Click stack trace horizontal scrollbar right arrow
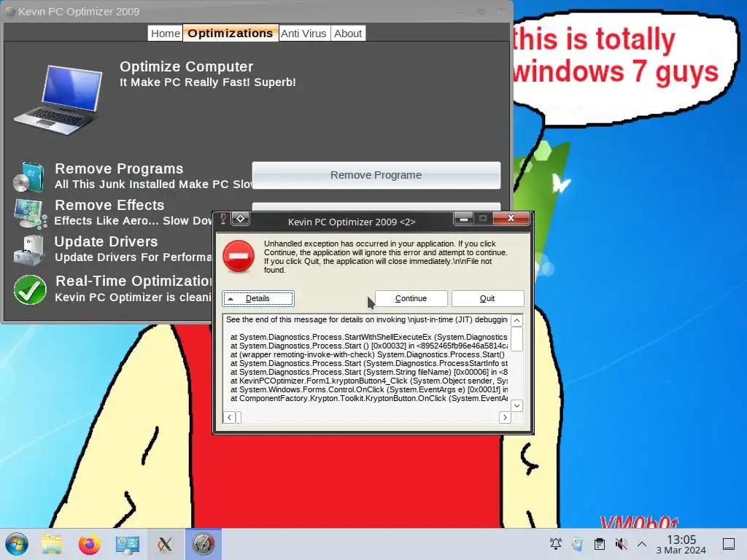The height and width of the screenshot is (560, 747). point(505,418)
